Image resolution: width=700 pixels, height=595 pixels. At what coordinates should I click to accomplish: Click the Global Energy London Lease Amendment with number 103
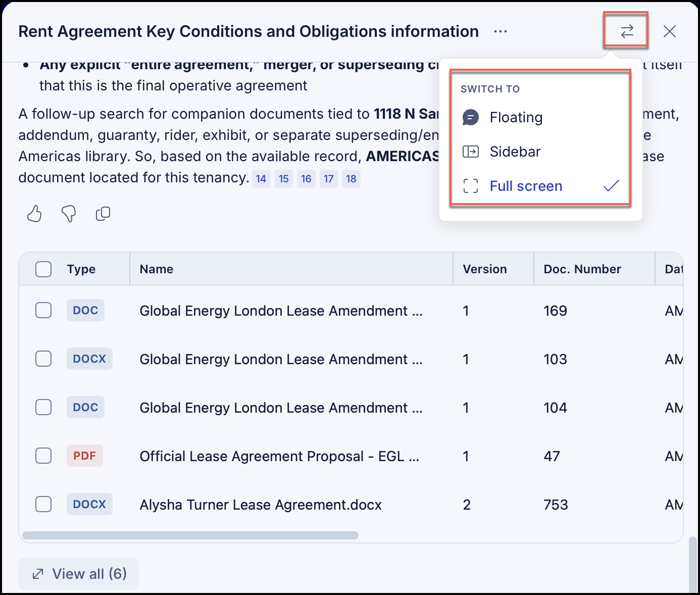click(x=281, y=359)
